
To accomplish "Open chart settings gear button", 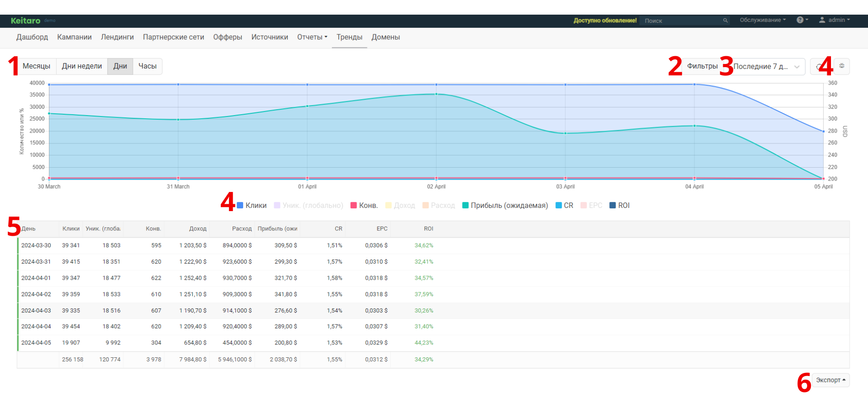I will pyautogui.click(x=841, y=66).
